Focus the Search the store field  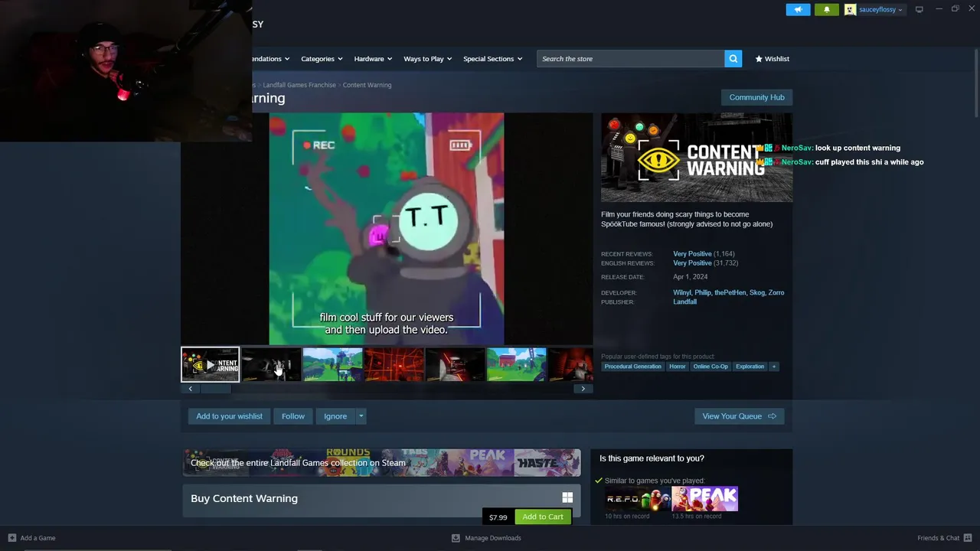click(x=630, y=59)
